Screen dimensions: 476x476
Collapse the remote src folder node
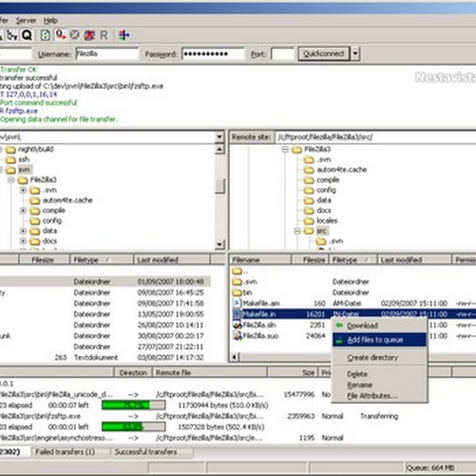296,230
